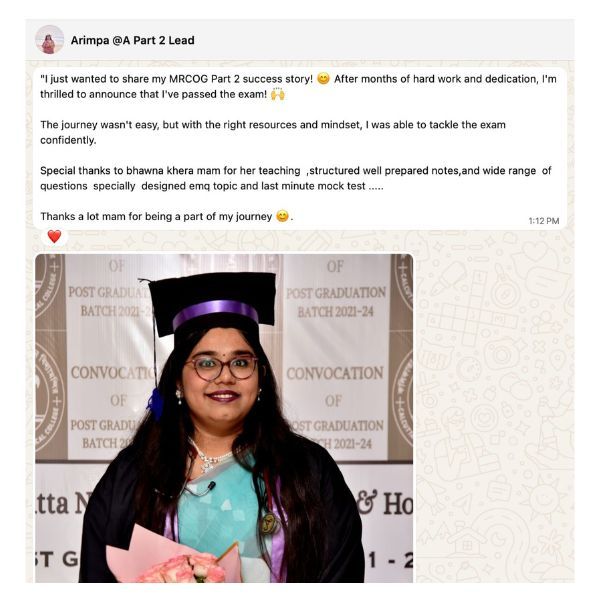Open the Arimpa contact profile picture
This screenshot has height=600, width=600.
click(49, 40)
